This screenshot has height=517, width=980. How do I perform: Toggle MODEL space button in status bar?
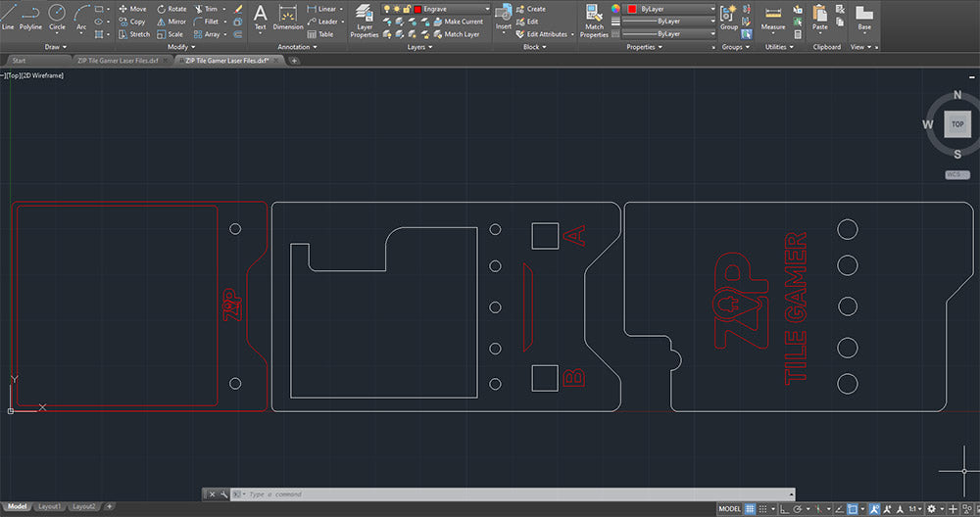(729, 509)
